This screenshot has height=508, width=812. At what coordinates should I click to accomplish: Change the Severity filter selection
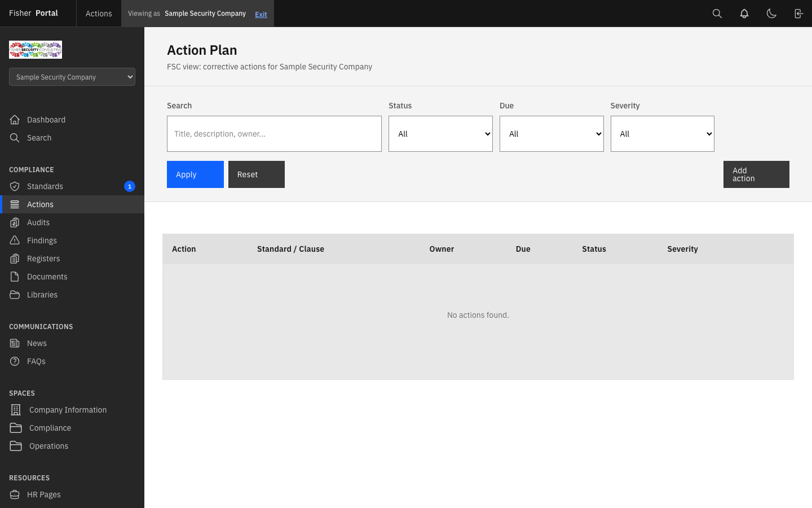coord(663,134)
